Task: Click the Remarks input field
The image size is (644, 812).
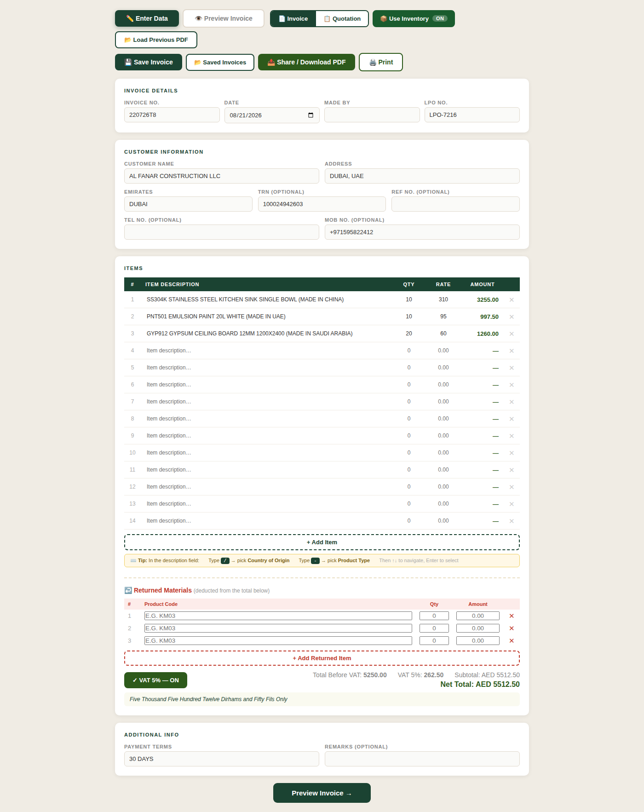Action: pyautogui.click(x=422, y=759)
